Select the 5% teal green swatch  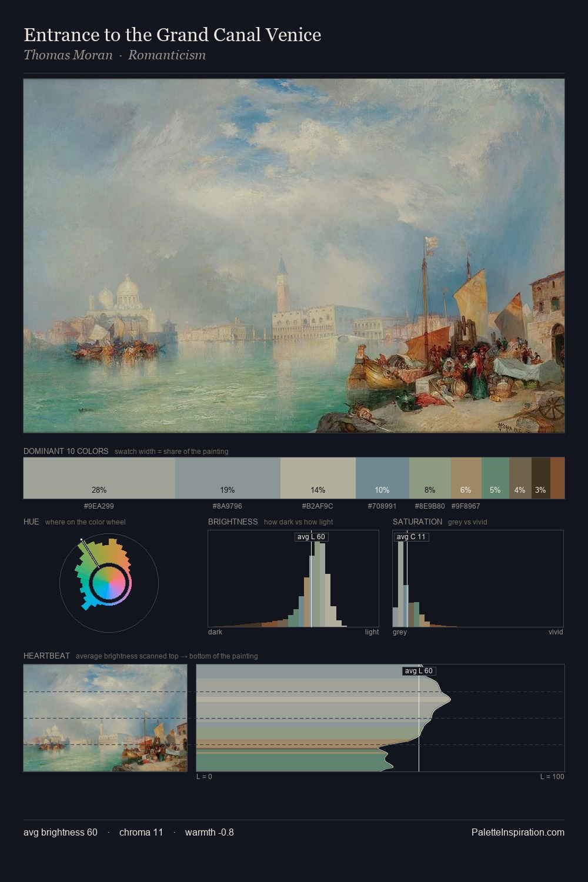pyautogui.click(x=495, y=478)
